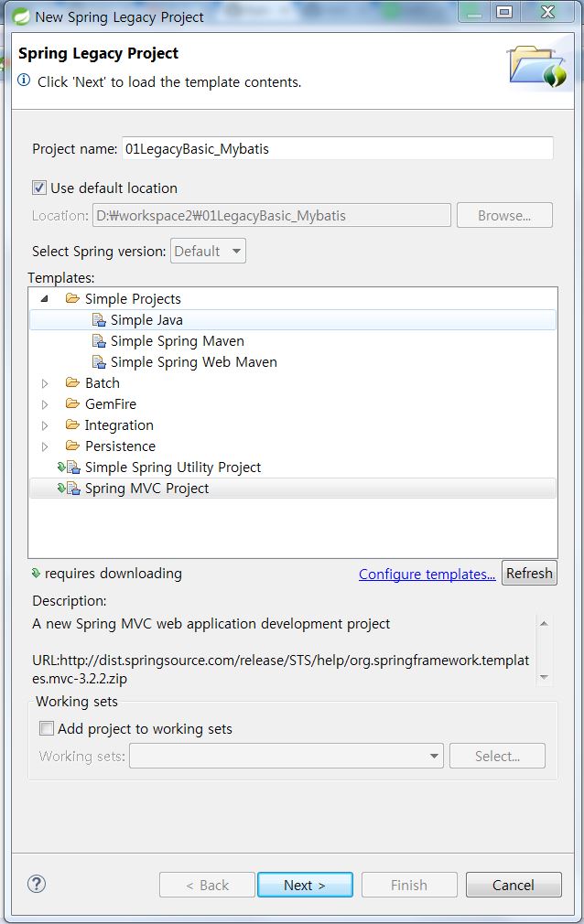Viewport: 584px width, 924px height.
Task: Select the Batch category row
Action: tap(293, 383)
